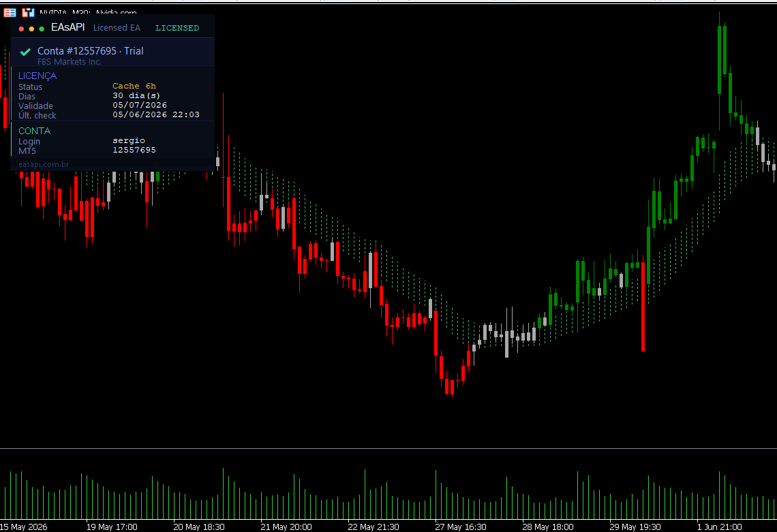The width and height of the screenshot is (777, 532).
Task: Click the yellow dot in the EAsAPI panel
Action: coord(31,29)
